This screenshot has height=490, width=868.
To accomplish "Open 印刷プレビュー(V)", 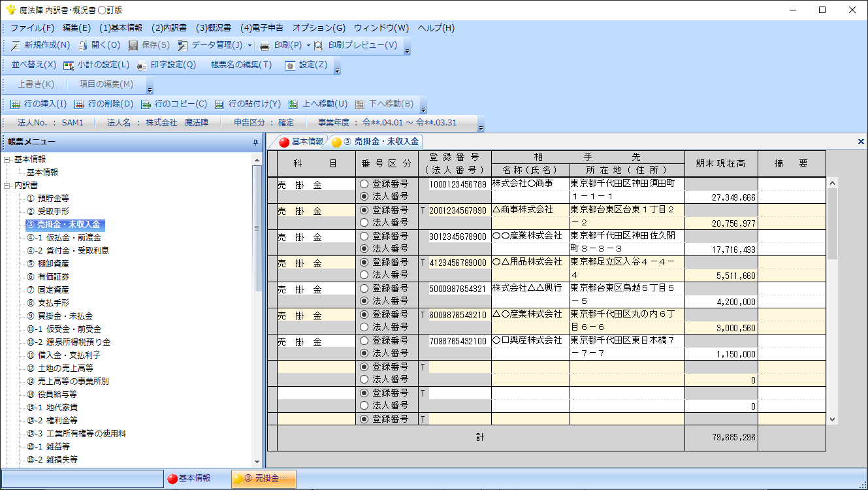I will tap(356, 46).
